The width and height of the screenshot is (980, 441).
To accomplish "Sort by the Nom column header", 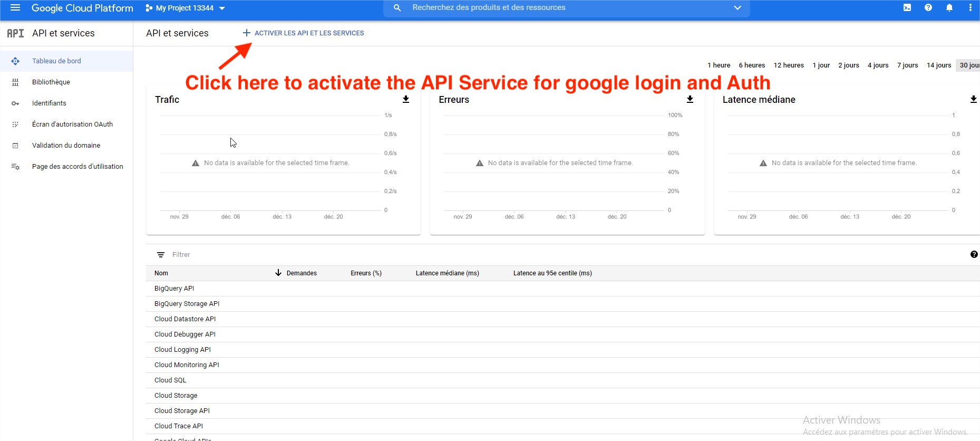I will pyautogui.click(x=161, y=273).
